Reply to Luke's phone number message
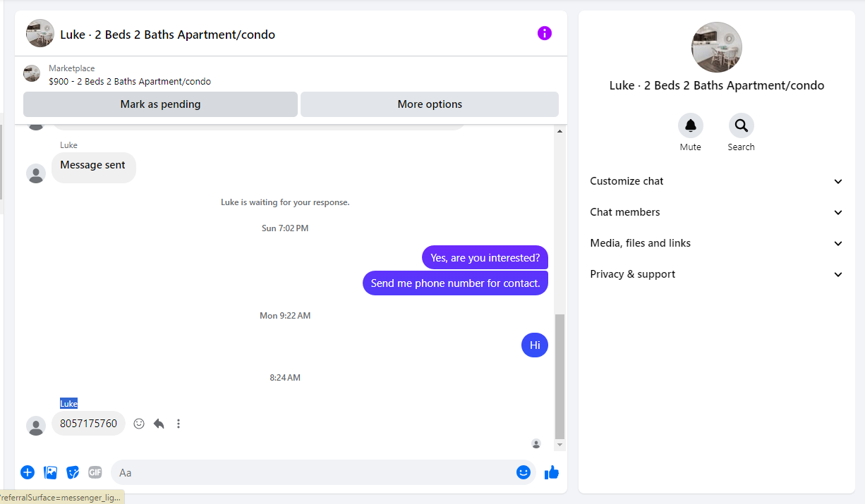Image resolution: width=865 pixels, height=504 pixels. 159,424
